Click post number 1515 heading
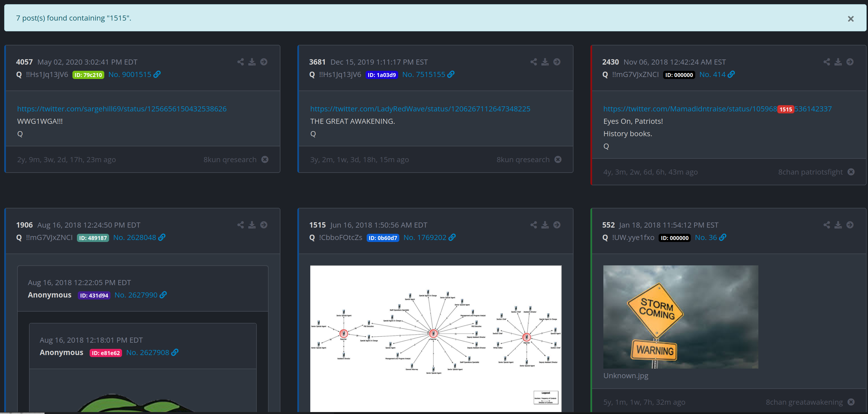This screenshot has height=414, width=868. point(317,225)
